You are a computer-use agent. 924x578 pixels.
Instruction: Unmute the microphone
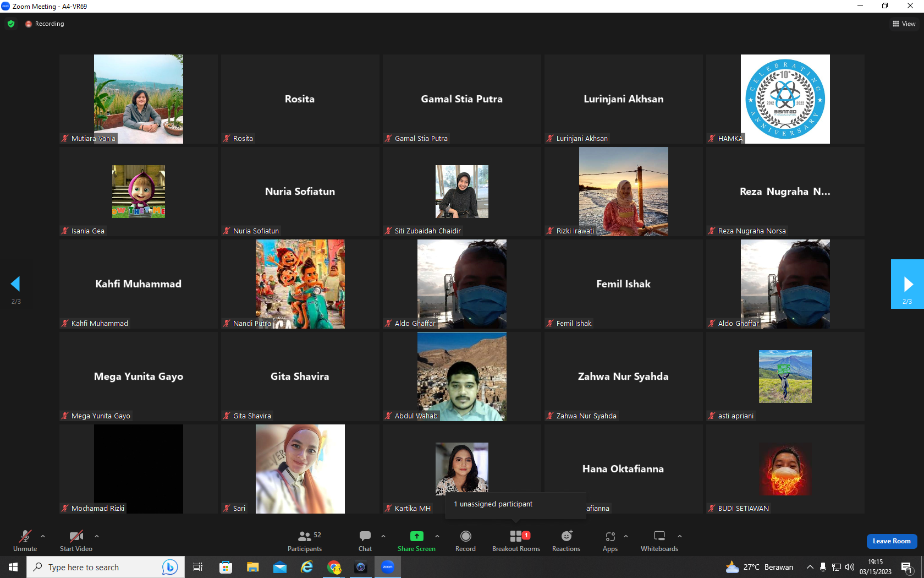click(x=25, y=541)
